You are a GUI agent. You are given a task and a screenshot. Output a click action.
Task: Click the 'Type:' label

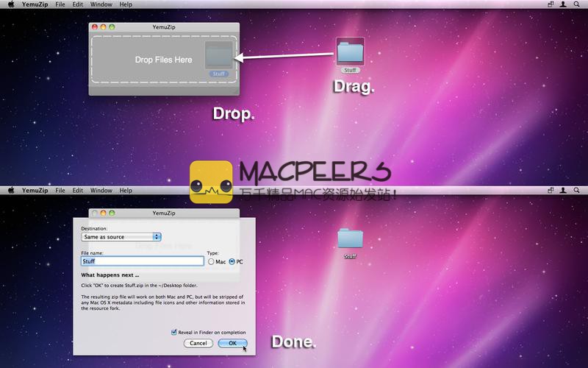(212, 252)
